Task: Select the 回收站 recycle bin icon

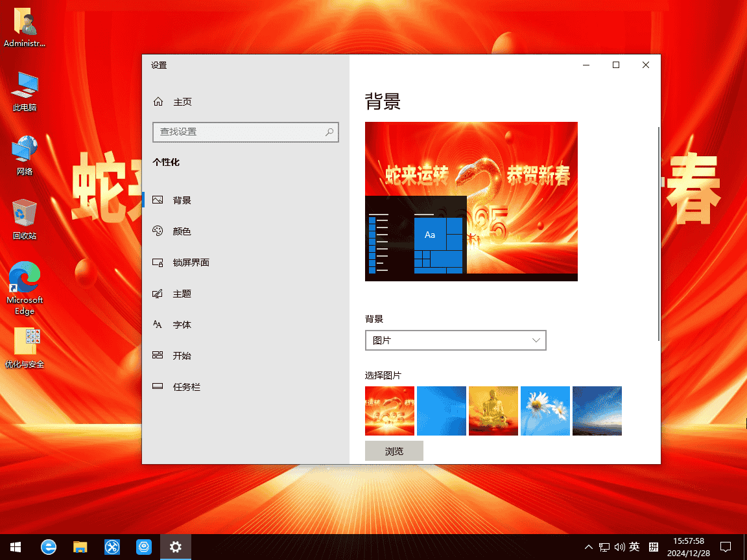Action: (24, 220)
